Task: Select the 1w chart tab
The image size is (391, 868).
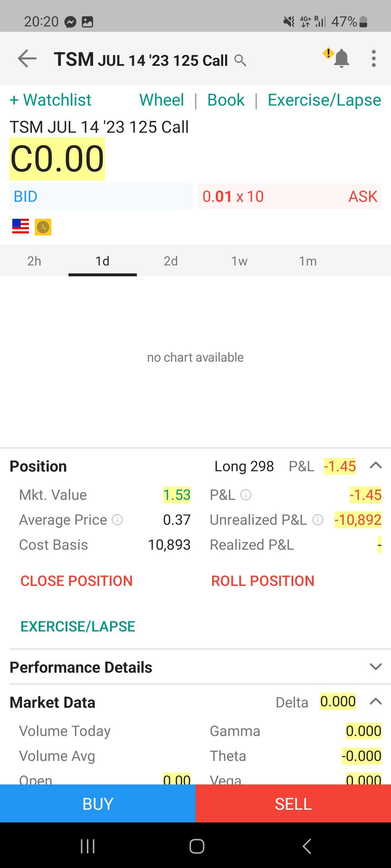Action: tap(239, 261)
